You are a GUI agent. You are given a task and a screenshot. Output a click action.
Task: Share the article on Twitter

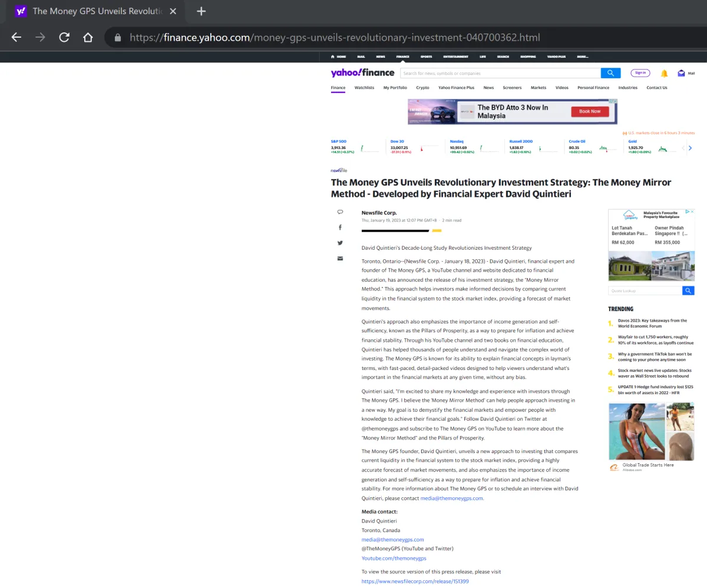click(x=340, y=243)
